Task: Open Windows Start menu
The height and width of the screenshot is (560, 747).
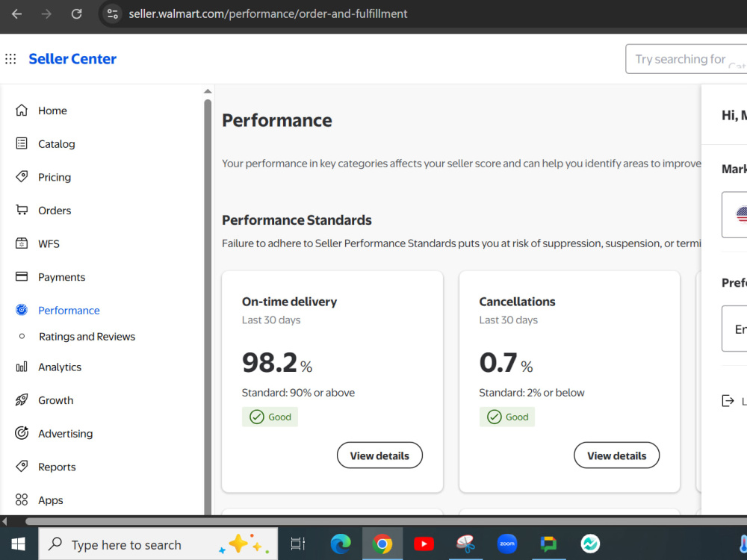Action: coord(18,544)
